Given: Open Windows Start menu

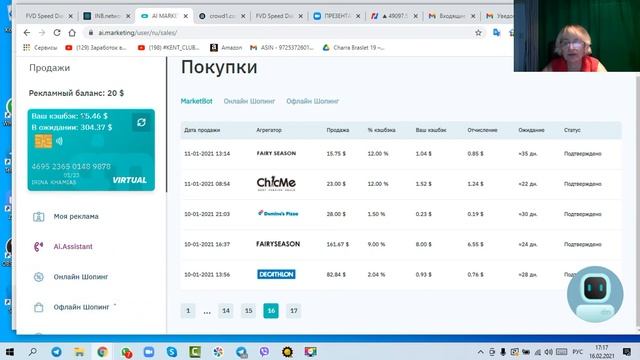Looking at the screenshot, I should point(10,351).
